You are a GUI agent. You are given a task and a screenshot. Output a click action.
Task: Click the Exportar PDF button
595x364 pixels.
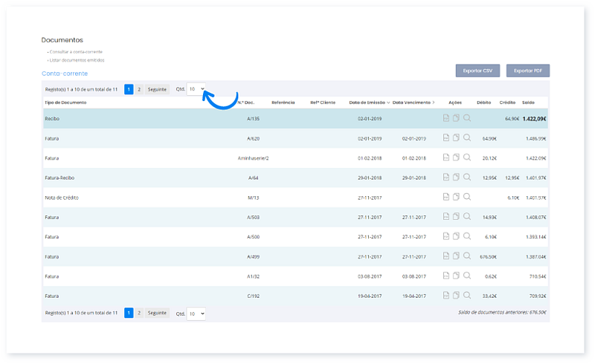[x=528, y=71]
